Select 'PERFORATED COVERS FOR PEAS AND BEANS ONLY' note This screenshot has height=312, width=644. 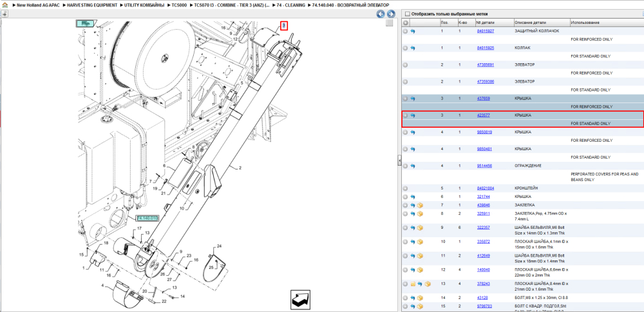[x=605, y=177]
